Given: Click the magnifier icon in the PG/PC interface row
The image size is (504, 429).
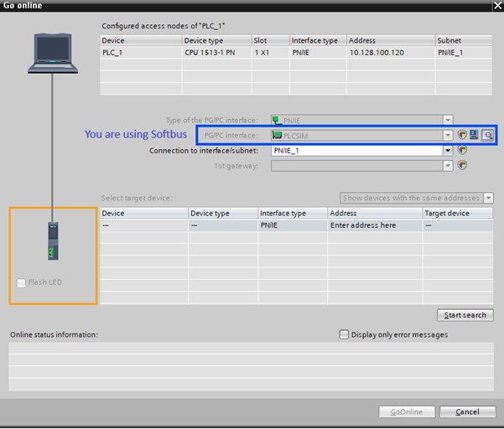Looking at the screenshot, I should (487, 135).
